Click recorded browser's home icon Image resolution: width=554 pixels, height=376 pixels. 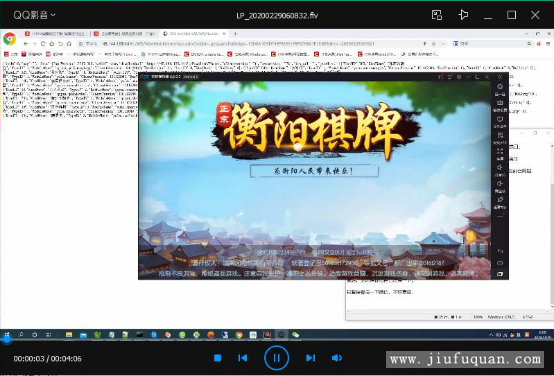[52, 44]
